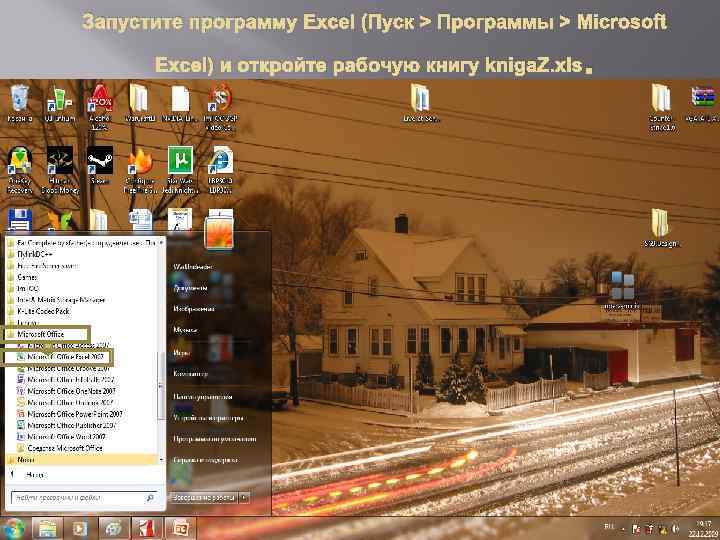This screenshot has width=720, height=540.
Task: Open the flame icon desktop shortcut
Action: (140, 169)
